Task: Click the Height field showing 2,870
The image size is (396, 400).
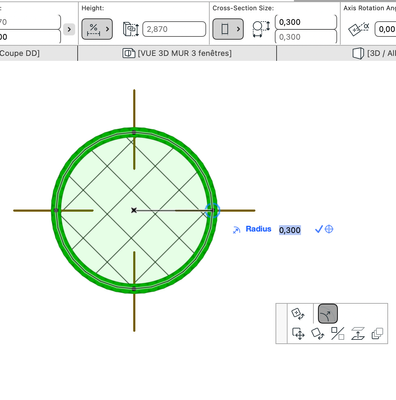Action: [174, 29]
